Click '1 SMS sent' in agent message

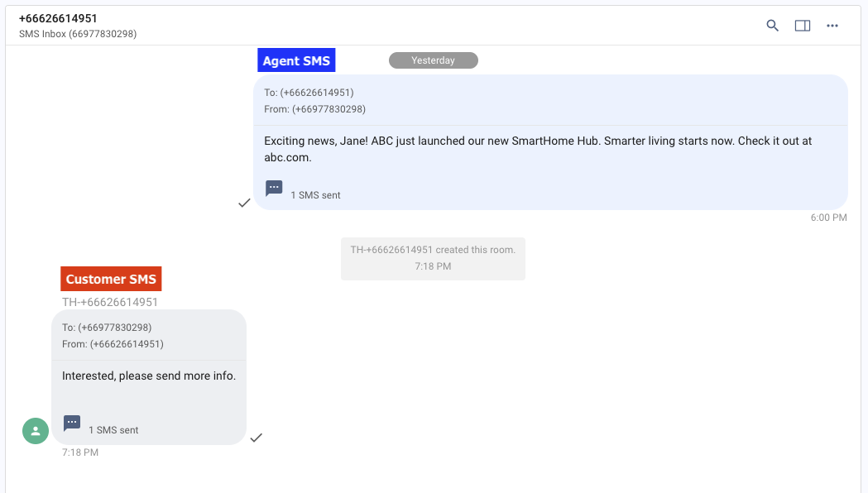click(x=315, y=195)
